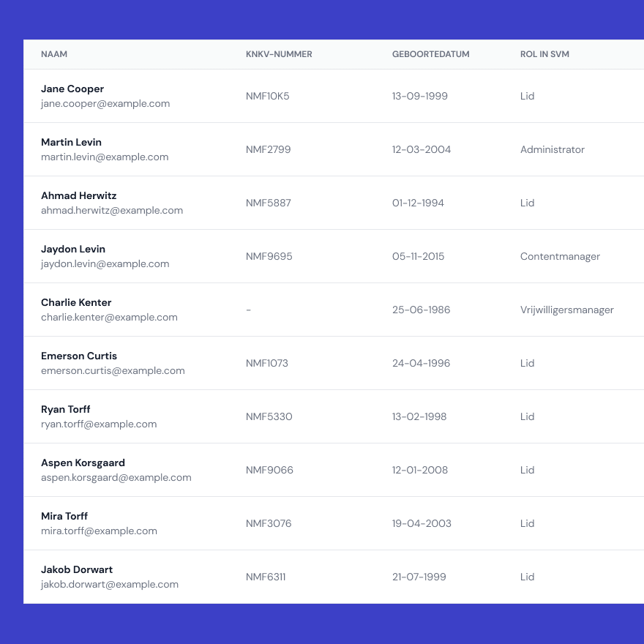
Task: Click Charlie Kenter's name
Action: [x=76, y=303]
